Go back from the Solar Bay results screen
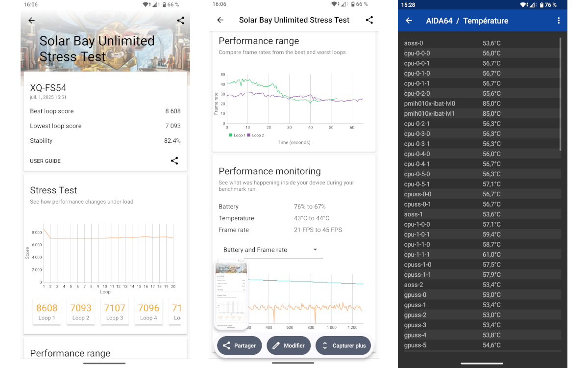The image size is (588, 368). pyautogui.click(x=31, y=21)
